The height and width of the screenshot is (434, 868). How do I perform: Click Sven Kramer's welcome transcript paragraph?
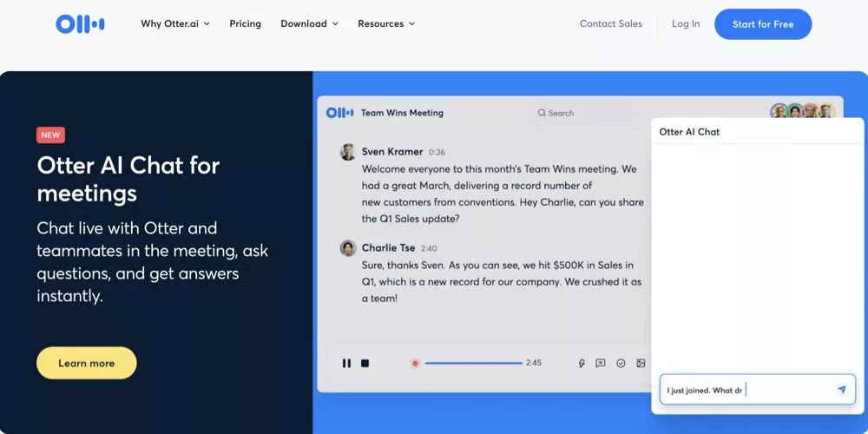[503, 194]
